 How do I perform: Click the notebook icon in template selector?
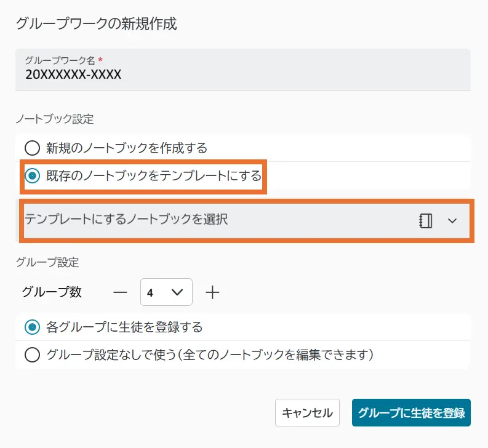tap(425, 221)
